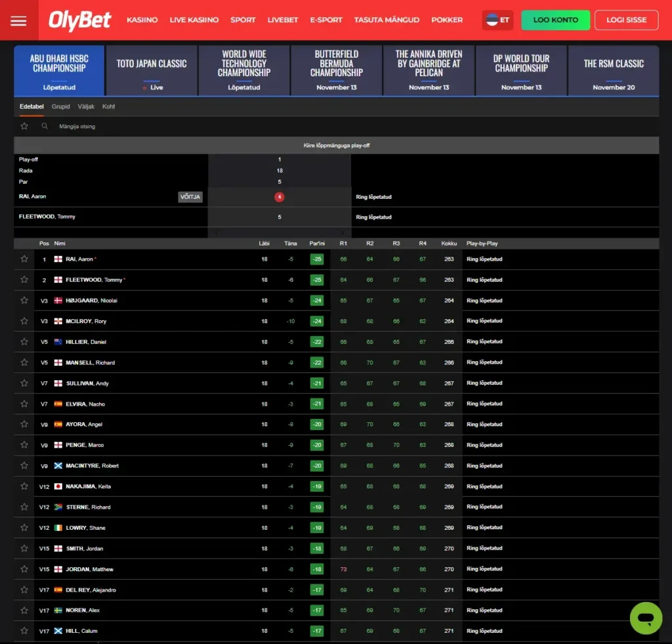
Task: Toggle favorite star for Lowry, Shane
Action: [x=24, y=528]
